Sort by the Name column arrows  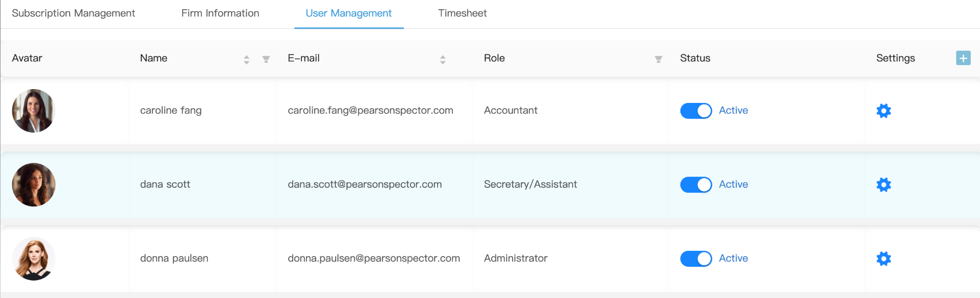tap(247, 59)
